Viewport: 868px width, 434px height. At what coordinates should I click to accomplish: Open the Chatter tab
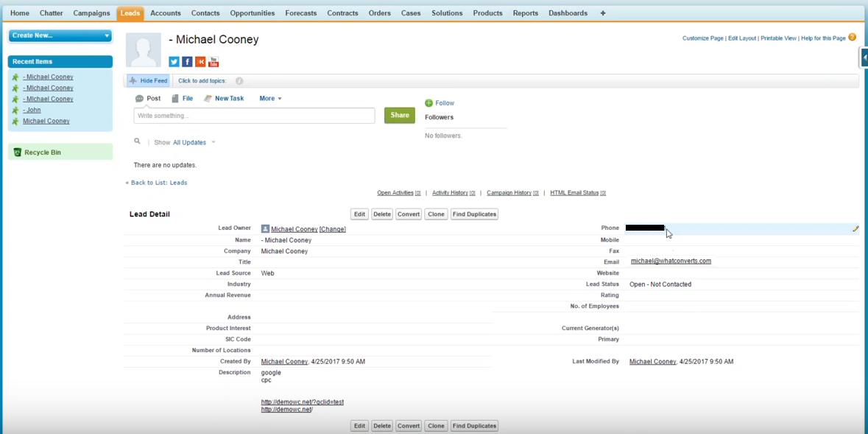(x=52, y=13)
